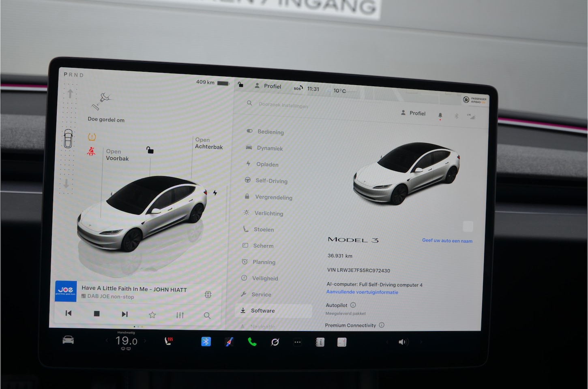Increase temperature with right arrow
This screenshot has width=588, height=389.
(x=145, y=341)
